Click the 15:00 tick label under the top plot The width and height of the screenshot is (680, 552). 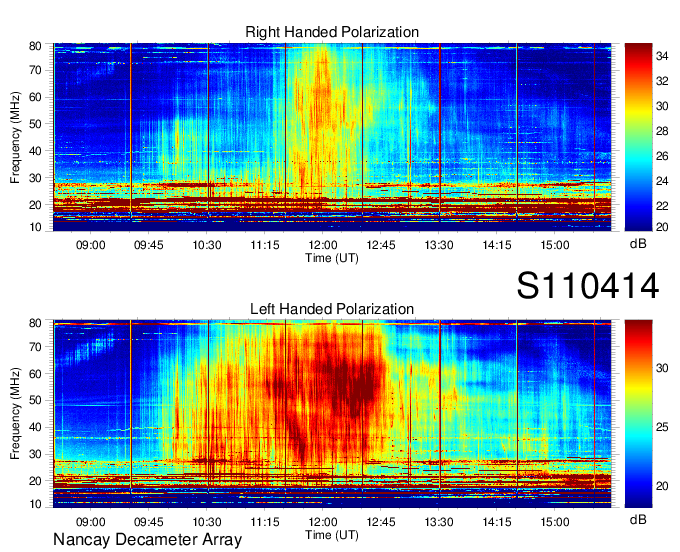pyautogui.click(x=555, y=245)
